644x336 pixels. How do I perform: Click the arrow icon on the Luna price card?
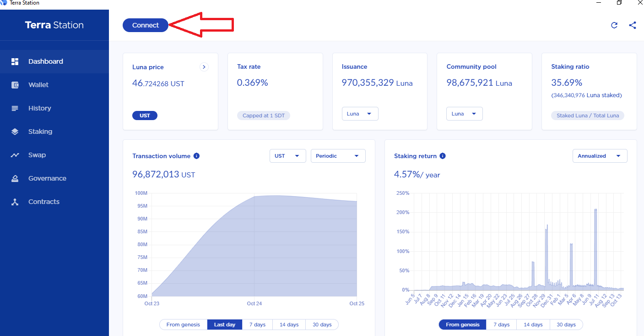(204, 67)
